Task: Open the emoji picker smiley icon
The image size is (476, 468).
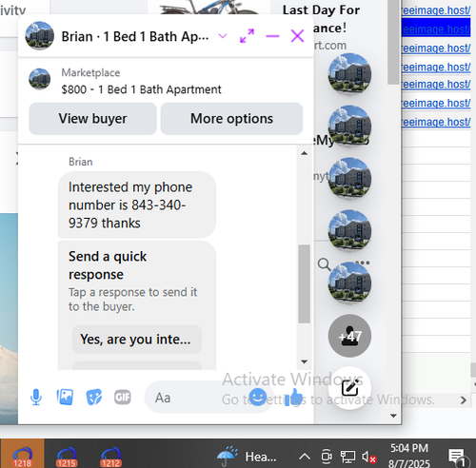Action: point(257,397)
